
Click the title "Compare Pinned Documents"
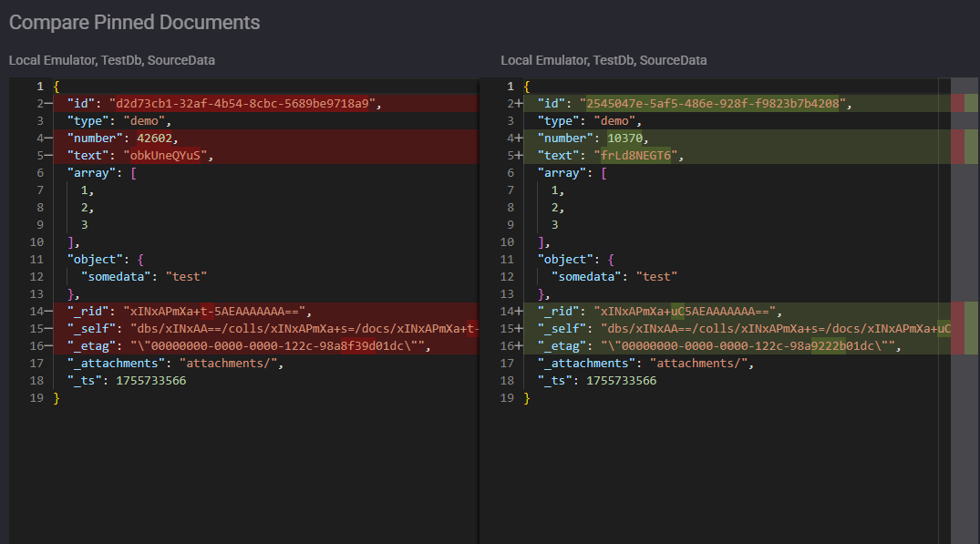pos(133,22)
